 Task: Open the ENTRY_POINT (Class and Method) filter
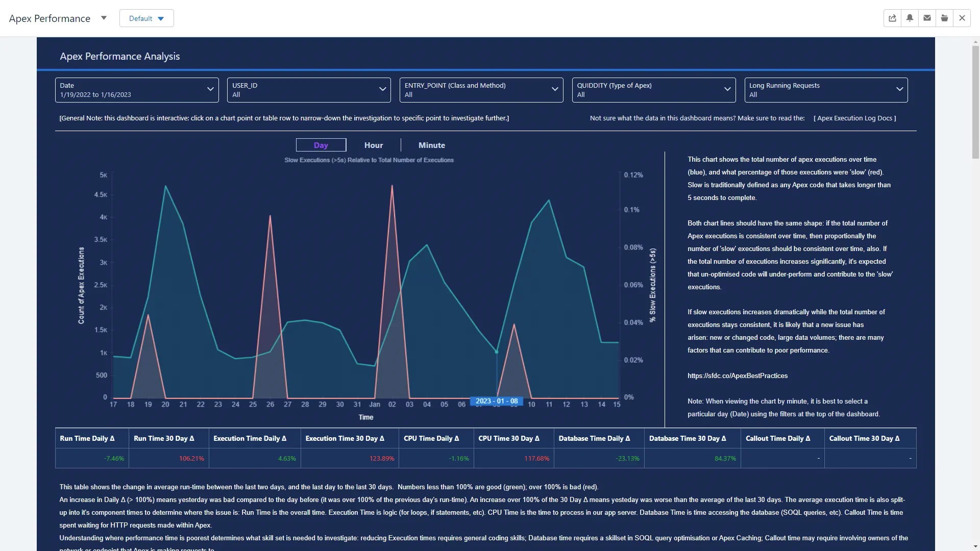coord(555,89)
